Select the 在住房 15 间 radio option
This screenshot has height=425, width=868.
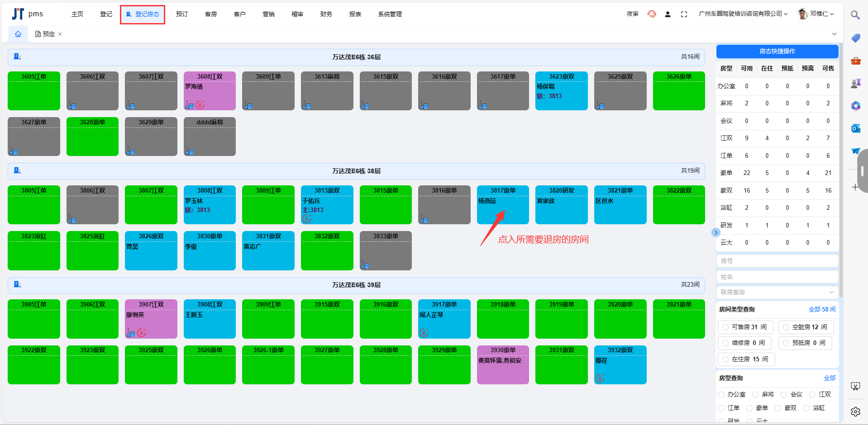pyautogui.click(x=725, y=359)
